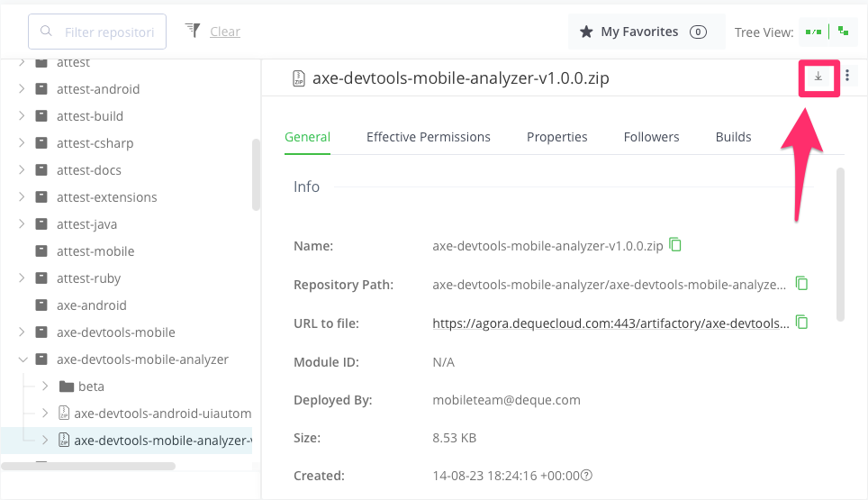The image size is (868, 500).
Task: Switch tree view to flat mode
Action: [813, 32]
